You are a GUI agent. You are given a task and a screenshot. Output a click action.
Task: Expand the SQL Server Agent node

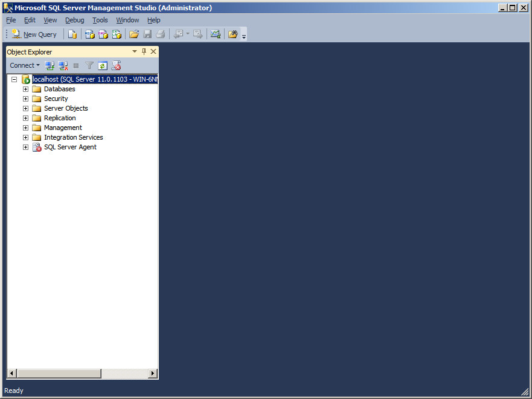(x=25, y=147)
